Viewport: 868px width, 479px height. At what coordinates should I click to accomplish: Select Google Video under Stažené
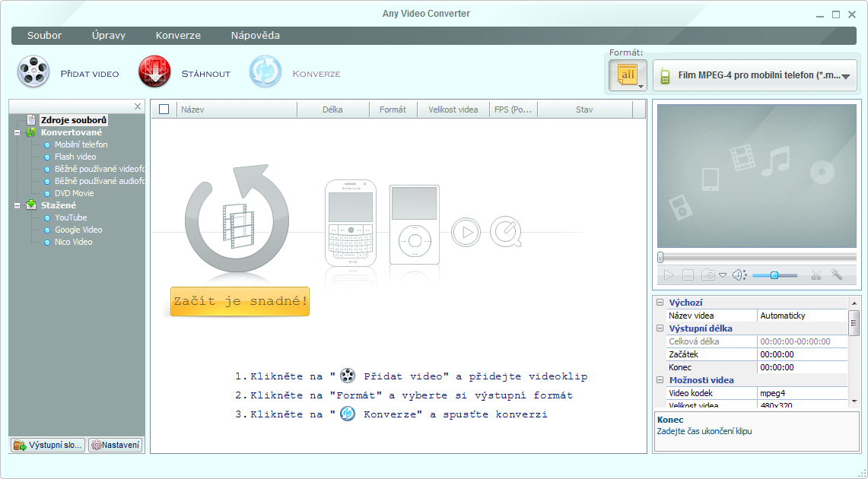pyautogui.click(x=78, y=230)
